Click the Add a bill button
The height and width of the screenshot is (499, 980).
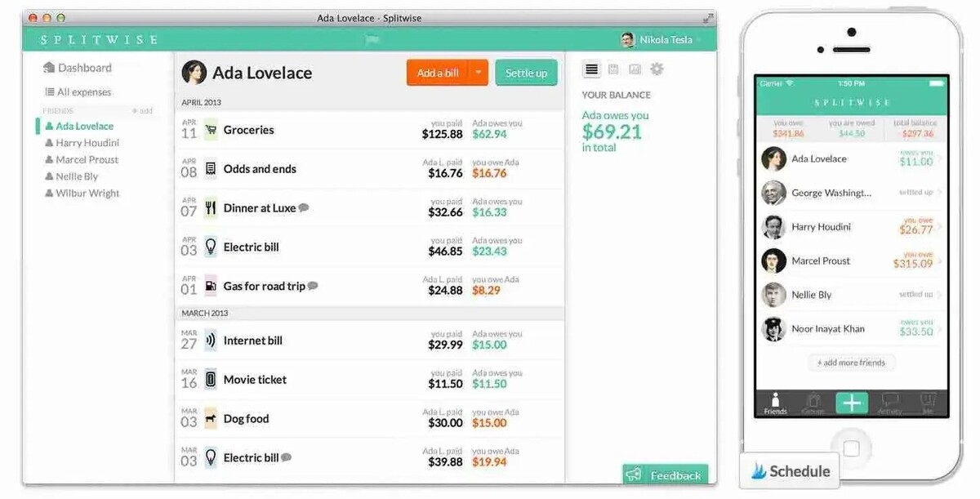[x=438, y=73]
